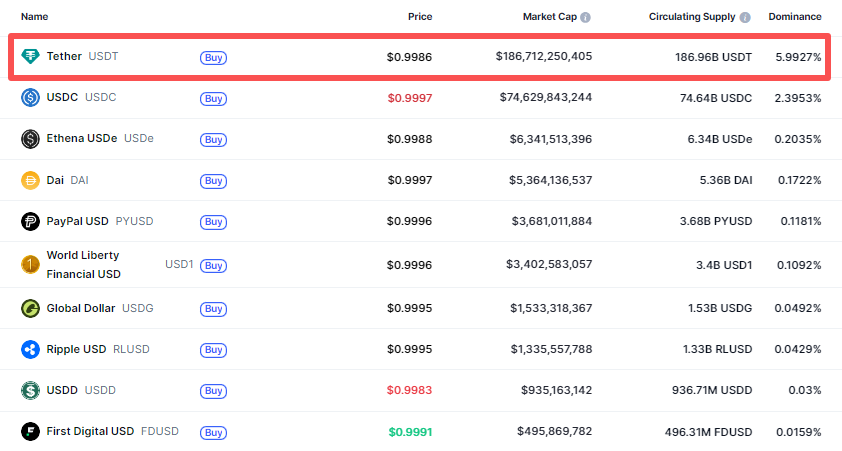842x451 pixels.
Task: Show the Circulating Supply info icon
Action: tap(744, 17)
